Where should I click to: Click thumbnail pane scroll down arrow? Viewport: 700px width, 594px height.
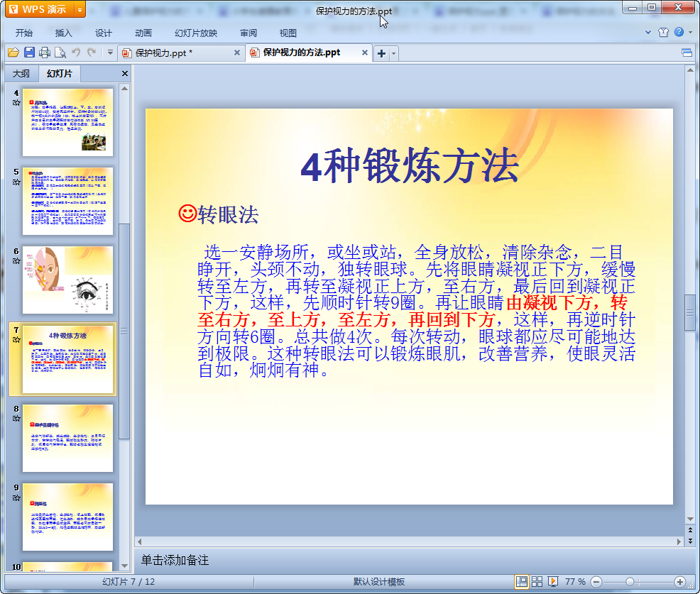124,566
